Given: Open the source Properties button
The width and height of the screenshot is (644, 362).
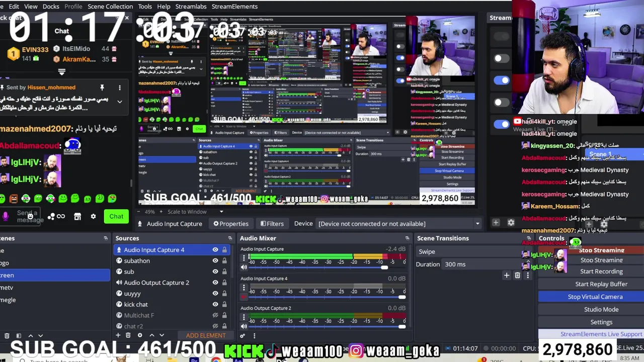Looking at the screenshot, I should click(231, 224).
